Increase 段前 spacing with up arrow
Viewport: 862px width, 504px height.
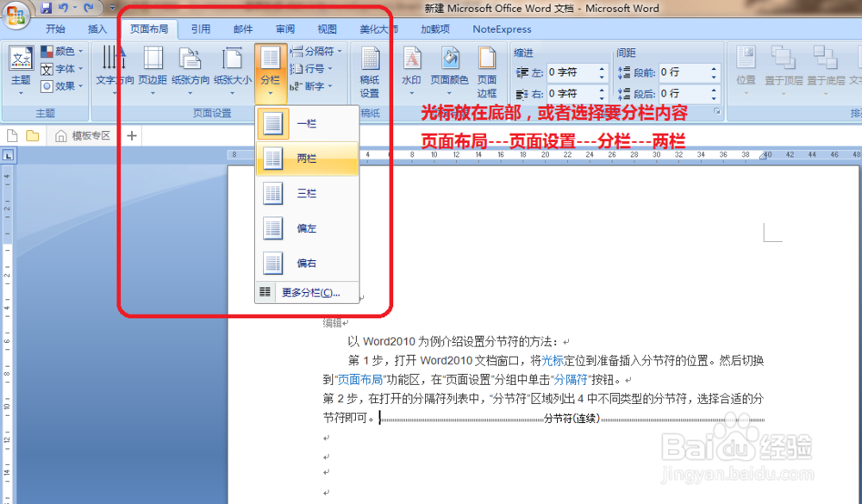(714, 69)
